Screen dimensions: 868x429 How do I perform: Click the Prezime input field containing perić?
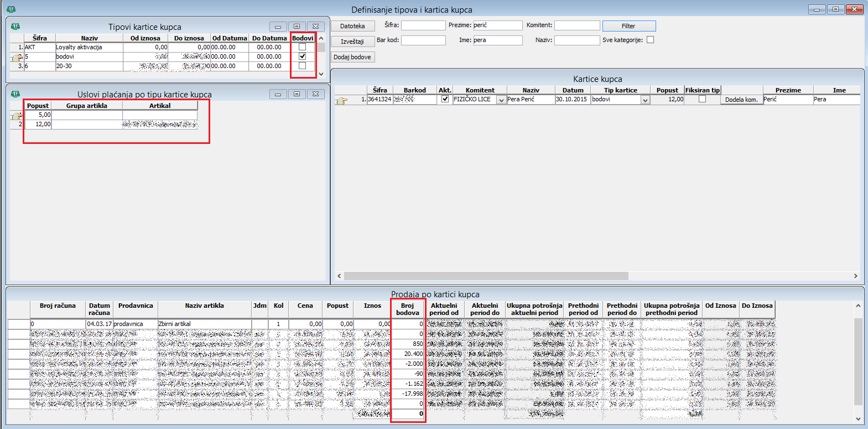point(497,25)
